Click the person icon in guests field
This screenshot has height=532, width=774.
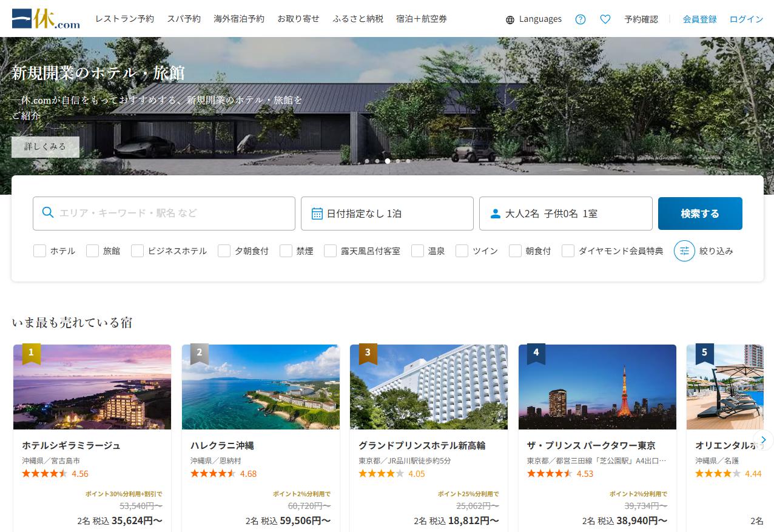[496, 214]
